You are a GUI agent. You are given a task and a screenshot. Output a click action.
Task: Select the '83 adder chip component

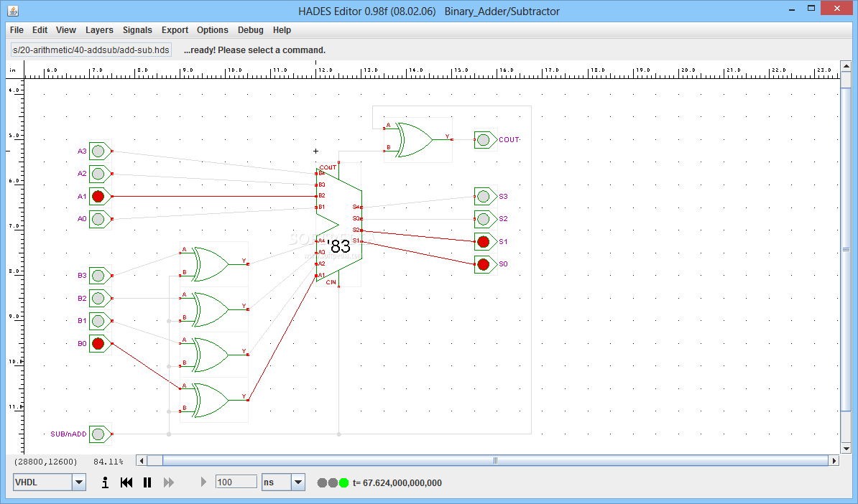[x=339, y=225]
